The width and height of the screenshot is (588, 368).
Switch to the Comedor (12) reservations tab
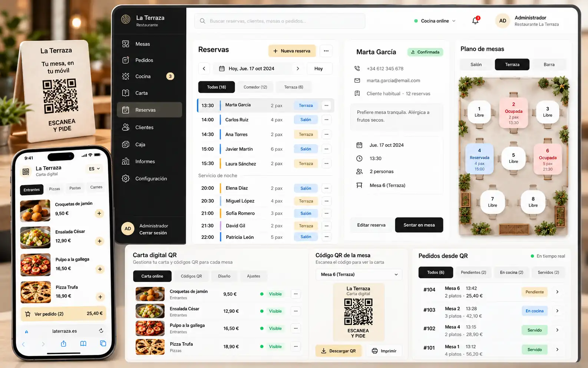click(255, 87)
